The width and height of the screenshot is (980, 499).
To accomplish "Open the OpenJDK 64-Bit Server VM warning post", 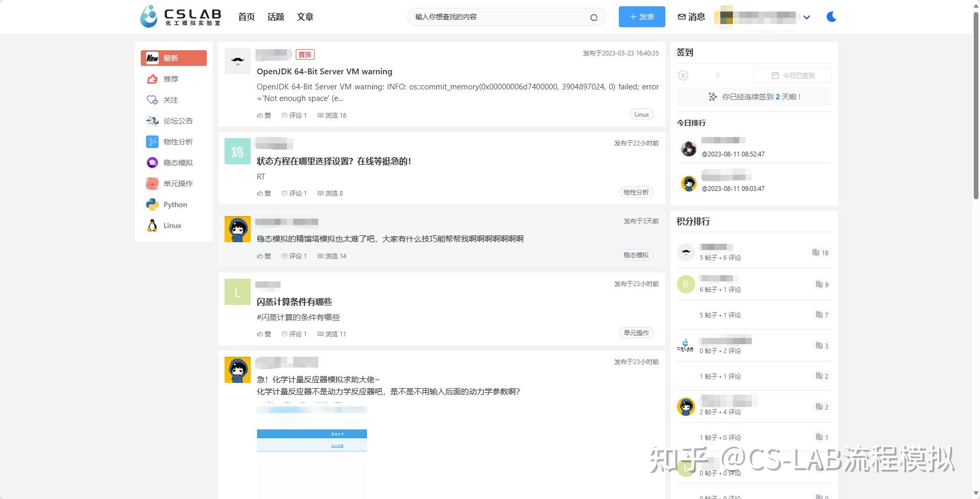I will [324, 71].
